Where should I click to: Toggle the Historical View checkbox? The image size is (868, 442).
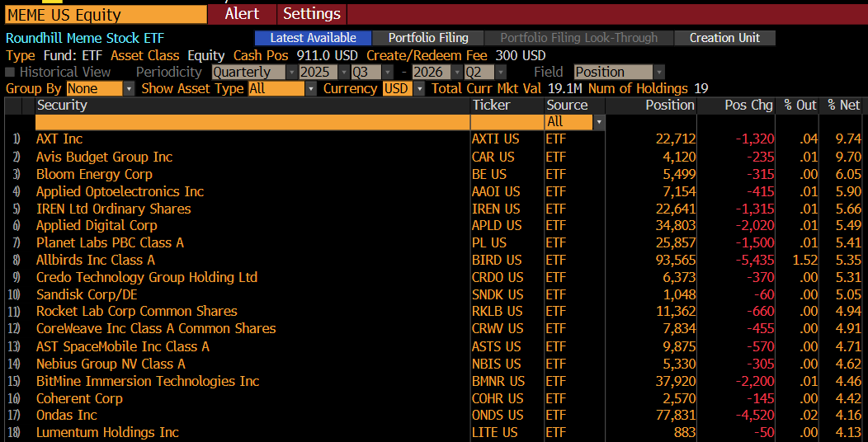click(x=10, y=72)
